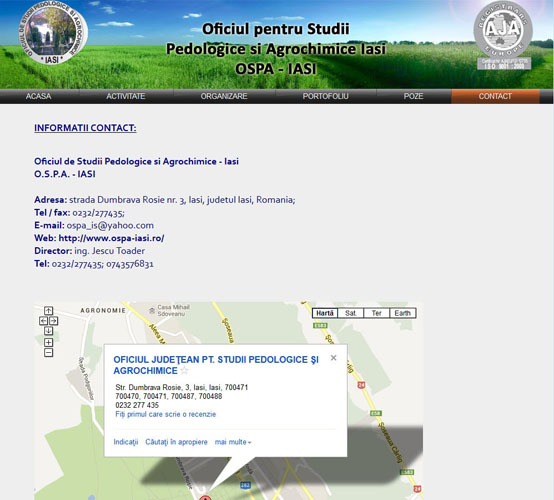Pan the map down with arrow icon
The width and height of the screenshot is (554, 500).
[48, 331]
